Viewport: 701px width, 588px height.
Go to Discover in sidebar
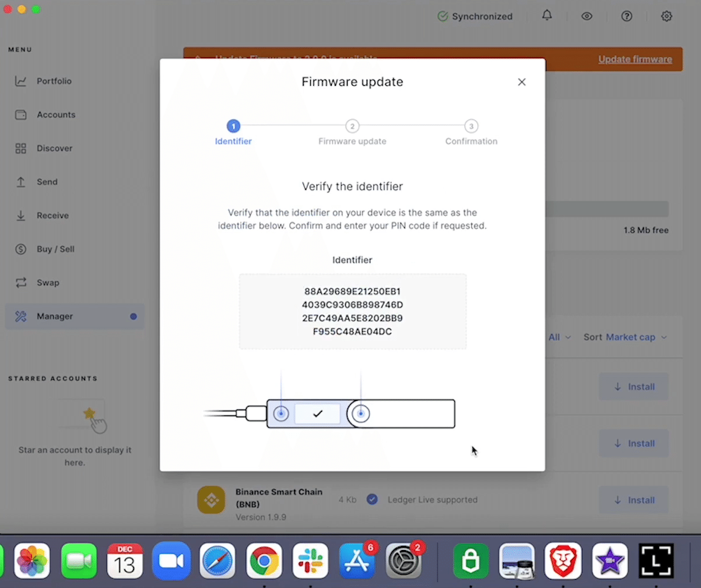pyautogui.click(x=55, y=148)
